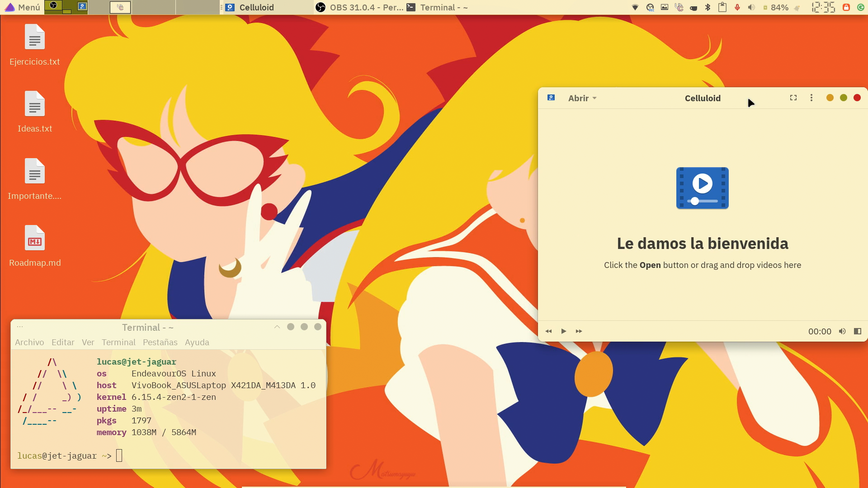Open the Ver menu in Terminal
The height and width of the screenshot is (488, 868).
coord(88,343)
